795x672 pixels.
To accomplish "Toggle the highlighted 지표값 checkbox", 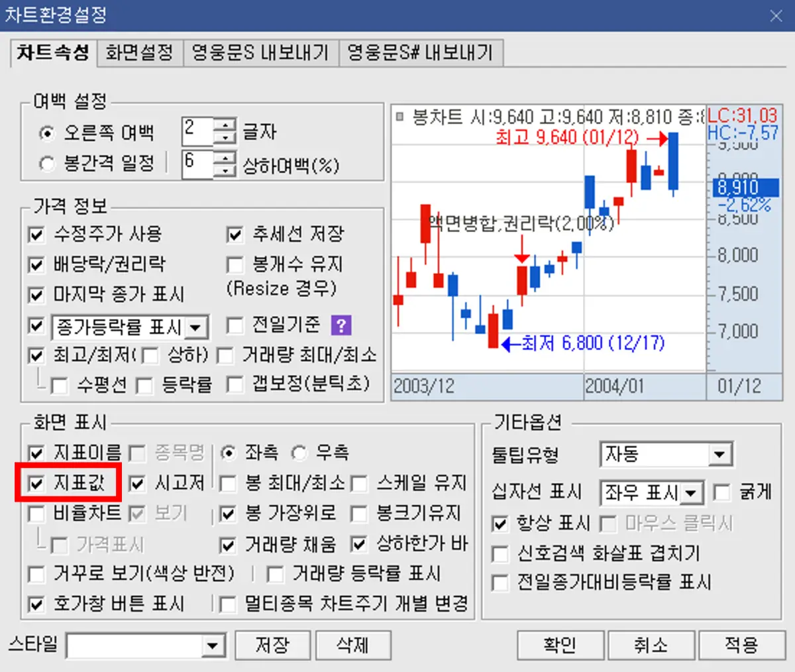I will coord(36,482).
